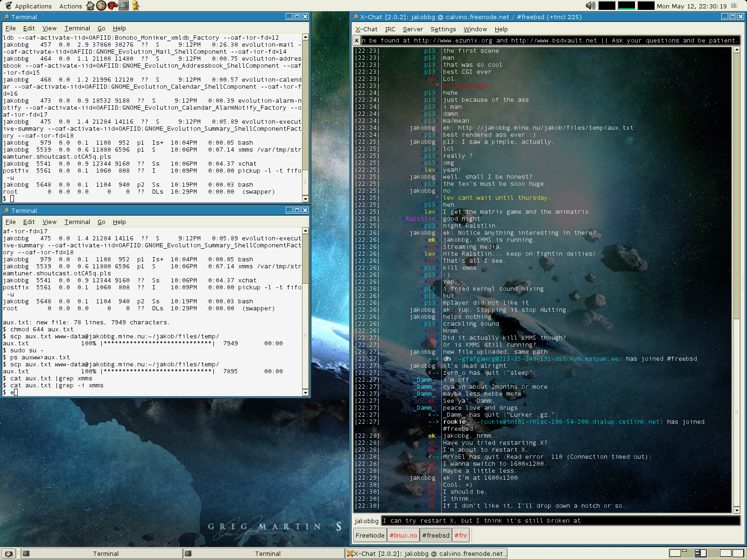Open the Server menu in X-Chat

413,29
